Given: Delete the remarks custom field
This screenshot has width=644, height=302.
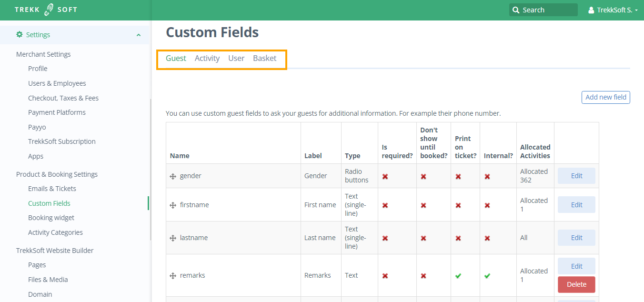Looking at the screenshot, I should (x=576, y=284).
